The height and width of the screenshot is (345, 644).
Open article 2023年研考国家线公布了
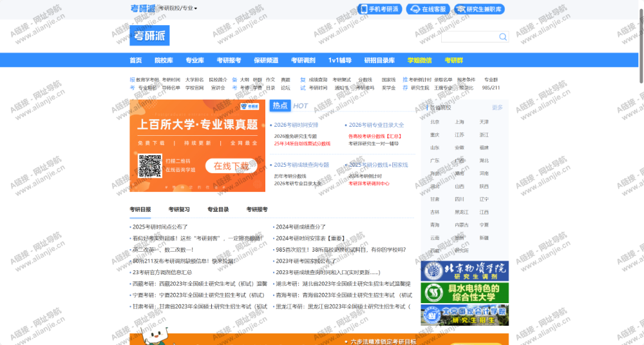click(306, 261)
